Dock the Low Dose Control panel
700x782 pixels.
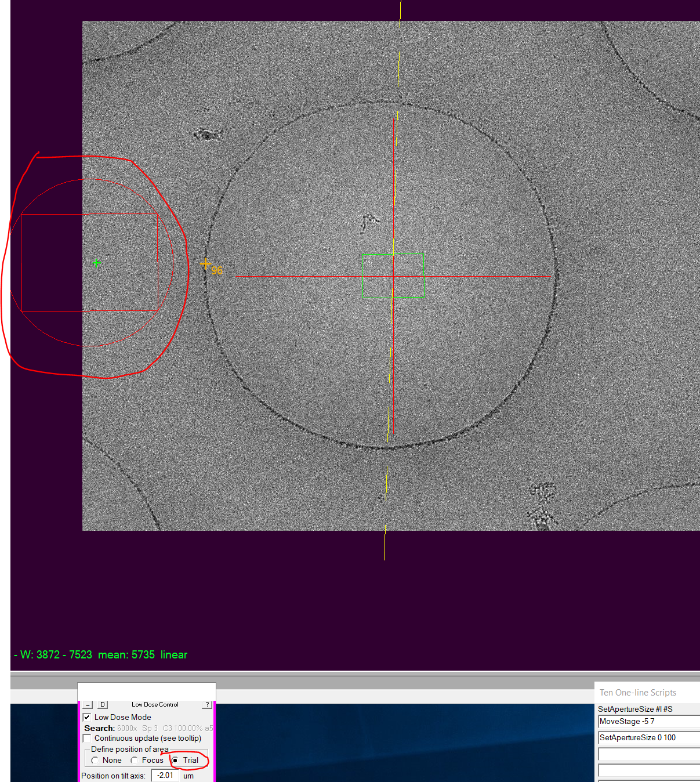coord(103,704)
